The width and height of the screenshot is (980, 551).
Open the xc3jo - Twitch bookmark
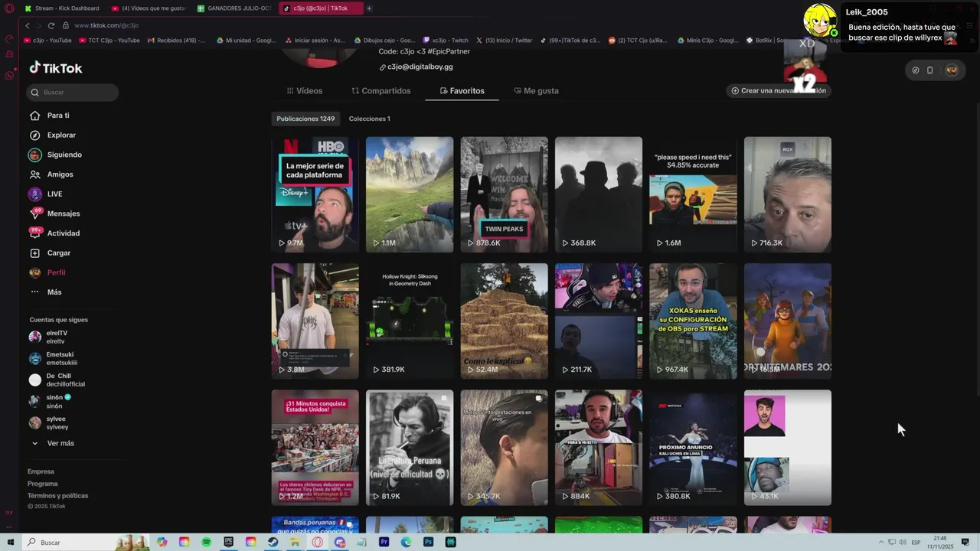tap(445, 41)
